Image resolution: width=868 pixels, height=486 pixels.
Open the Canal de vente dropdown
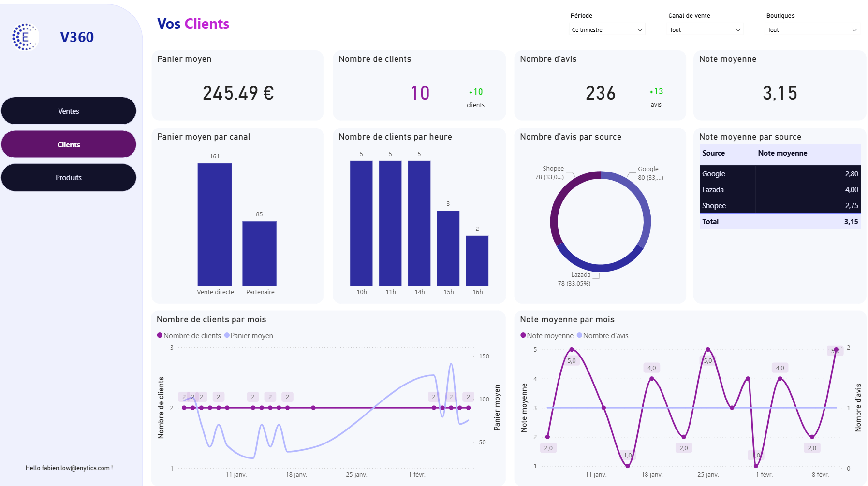pos(705,30)
